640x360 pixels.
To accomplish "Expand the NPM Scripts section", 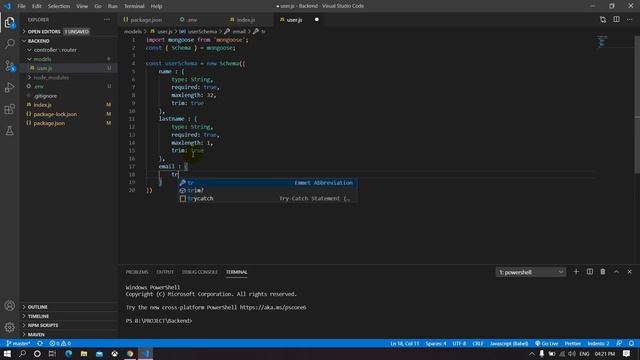I will click(69, 325).
